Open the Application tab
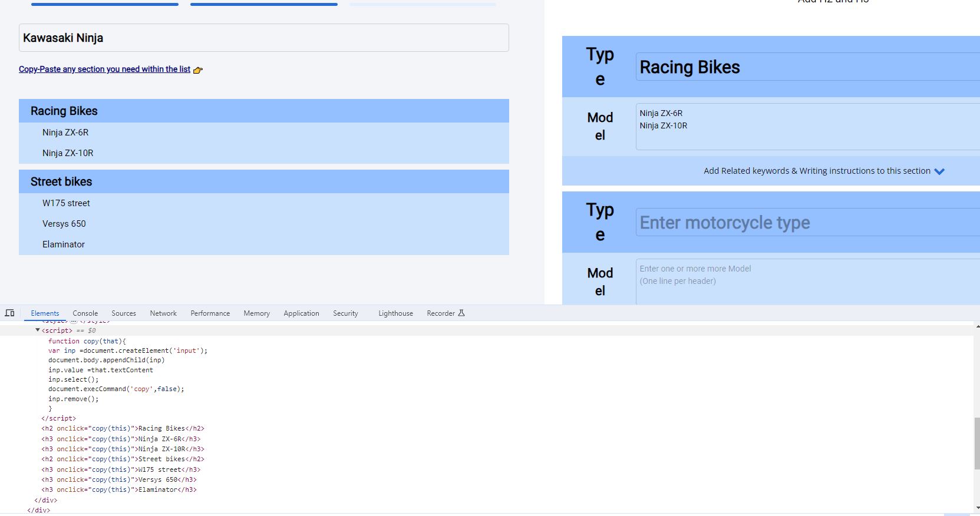980x516 pixels. click(301, 313)
